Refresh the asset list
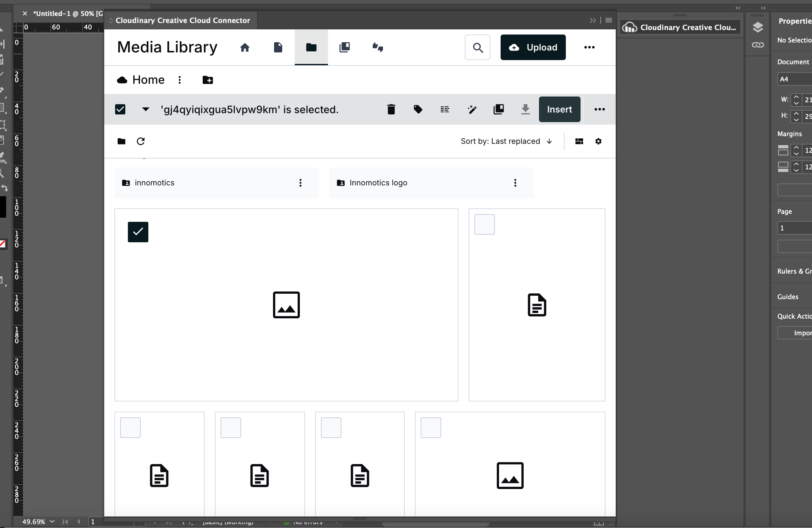Viewport: 812px width, 528px height. (141, 141)
